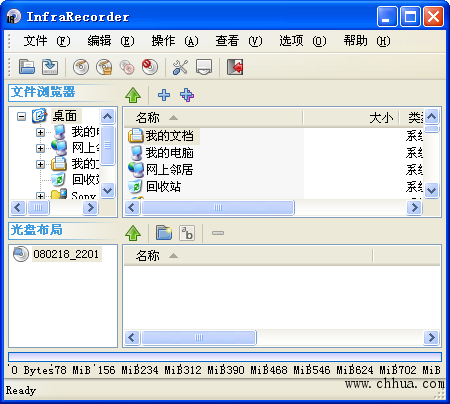The height and width of the screenshot is (404, 450).
Task: Expand the Sony folder tree node
Action: pyautogui.click(x=40, y=196)
